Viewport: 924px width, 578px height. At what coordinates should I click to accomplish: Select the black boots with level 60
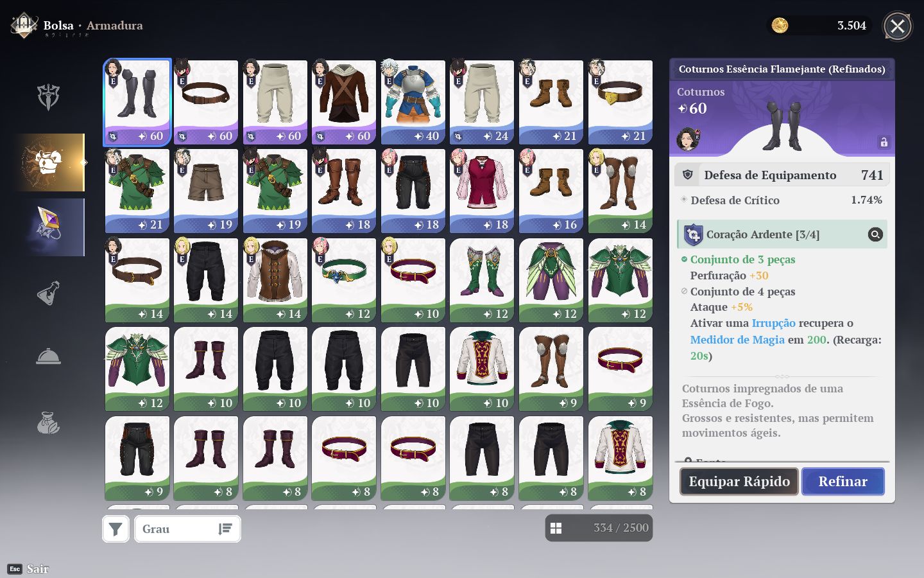coord(137,103)
